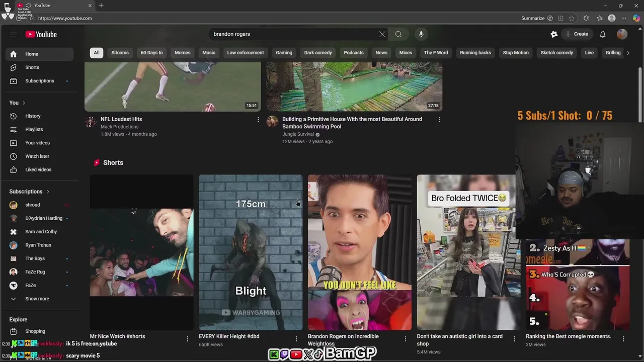The width and height of the screenshot is (644, 362).
Task: Open Watch later in the sidebar
Action: point(40,156)
